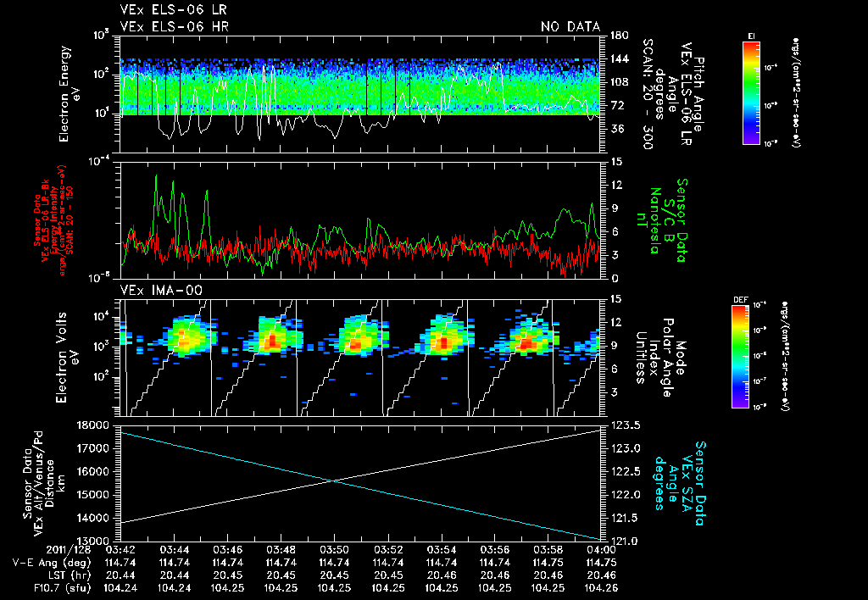The image size is (868, 600).
Task: Click the 'SCAN: 20 - 300' label
Action: pos(648,94)
